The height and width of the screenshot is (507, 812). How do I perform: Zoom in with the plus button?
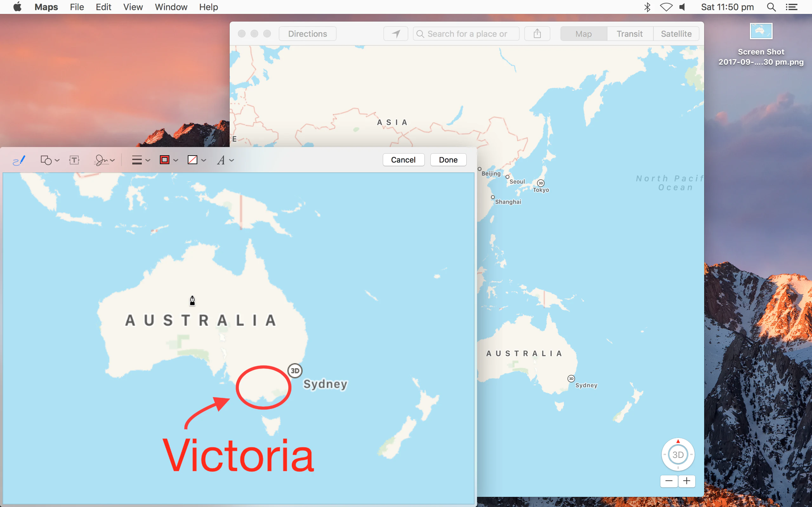point(687,481)
